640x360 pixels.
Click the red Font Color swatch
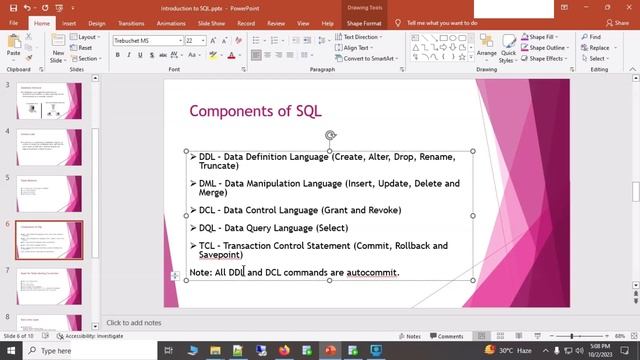(231, 55)
